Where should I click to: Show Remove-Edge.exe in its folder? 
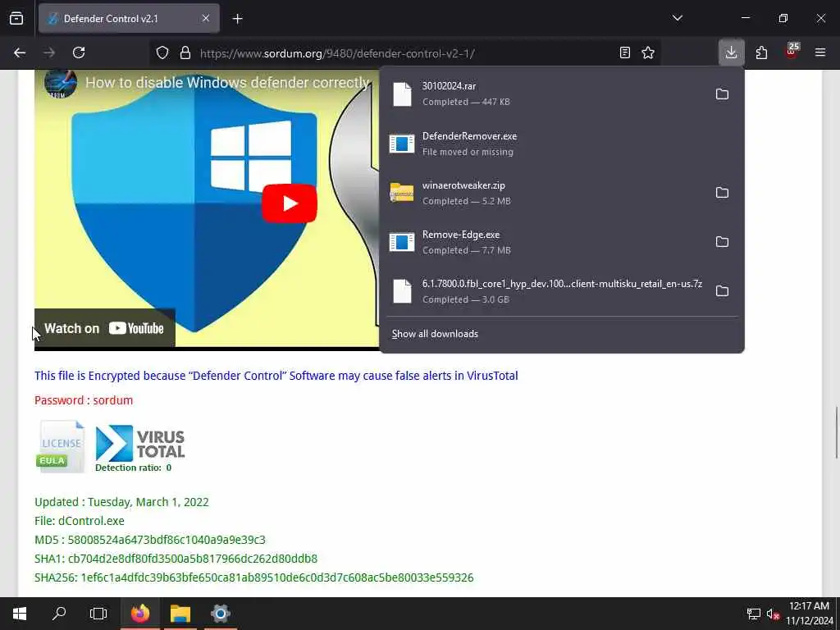pos(722,242)
